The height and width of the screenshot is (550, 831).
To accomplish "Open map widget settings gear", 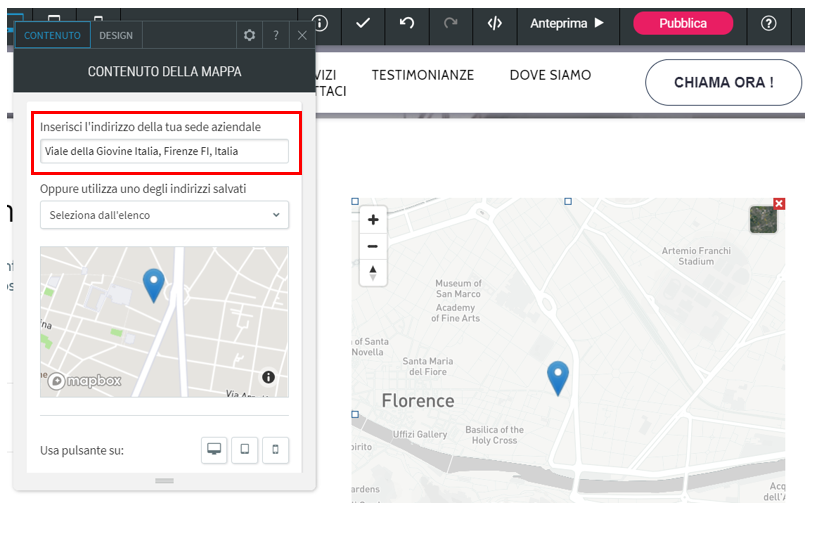I will click(x=249, y=35).
